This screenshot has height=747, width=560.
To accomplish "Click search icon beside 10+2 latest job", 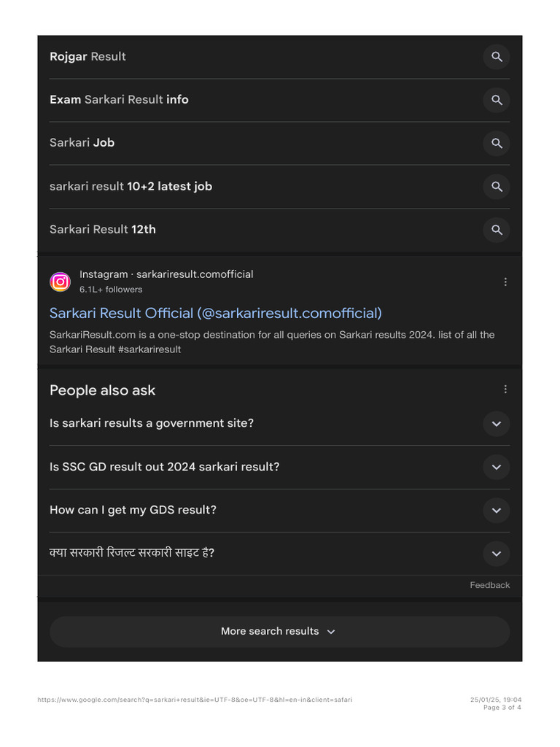I will [x=497, y=187].
